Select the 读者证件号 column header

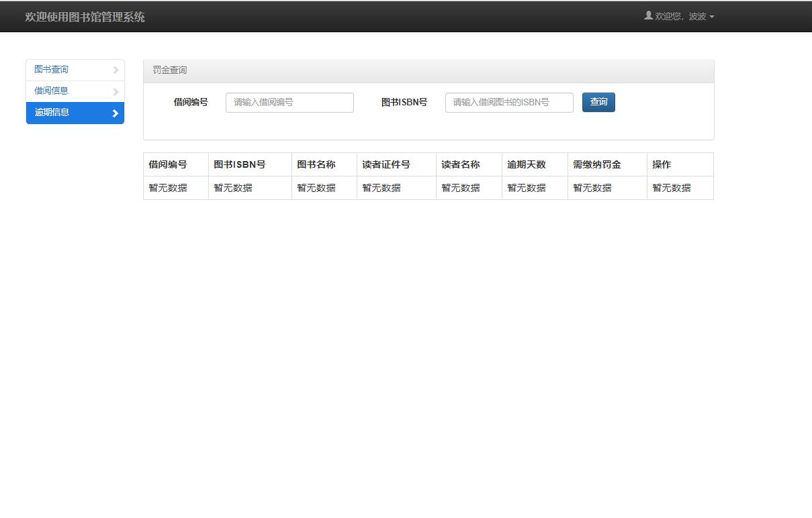[x=386, y=164]
